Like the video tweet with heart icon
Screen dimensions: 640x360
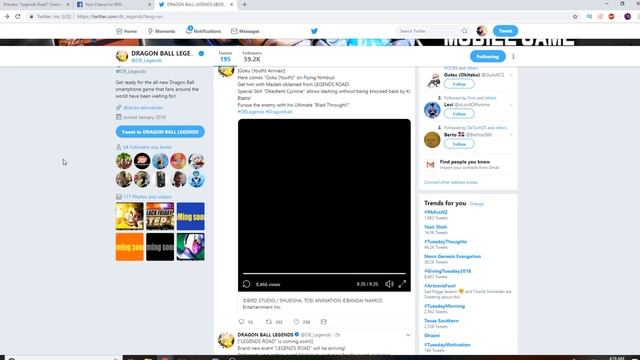point(296,322)
